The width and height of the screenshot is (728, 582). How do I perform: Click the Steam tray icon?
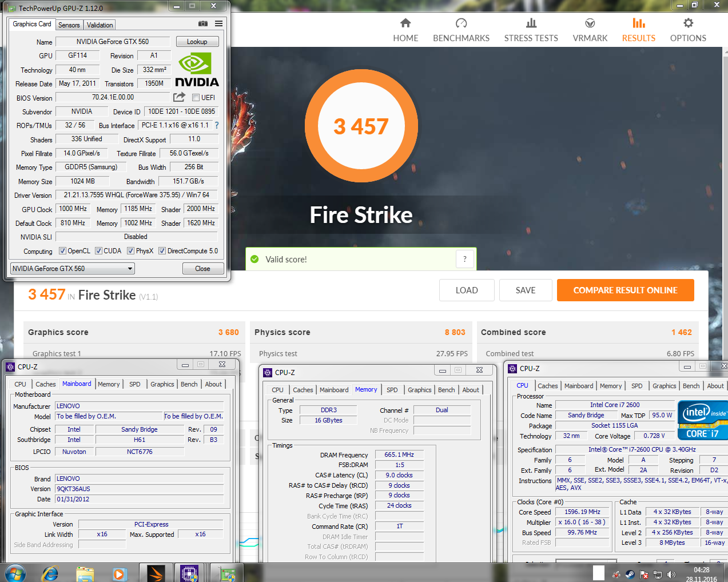point(630,575)
